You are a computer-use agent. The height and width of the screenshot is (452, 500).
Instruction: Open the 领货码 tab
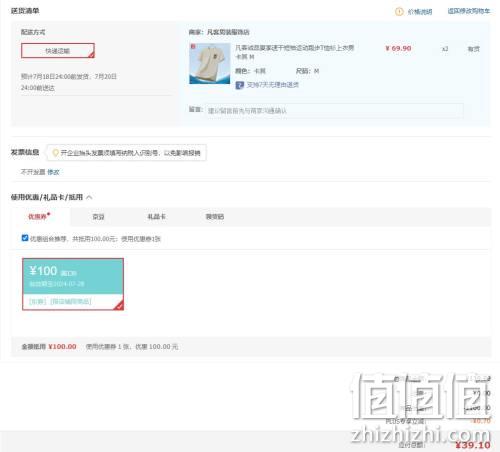[215, 217]
